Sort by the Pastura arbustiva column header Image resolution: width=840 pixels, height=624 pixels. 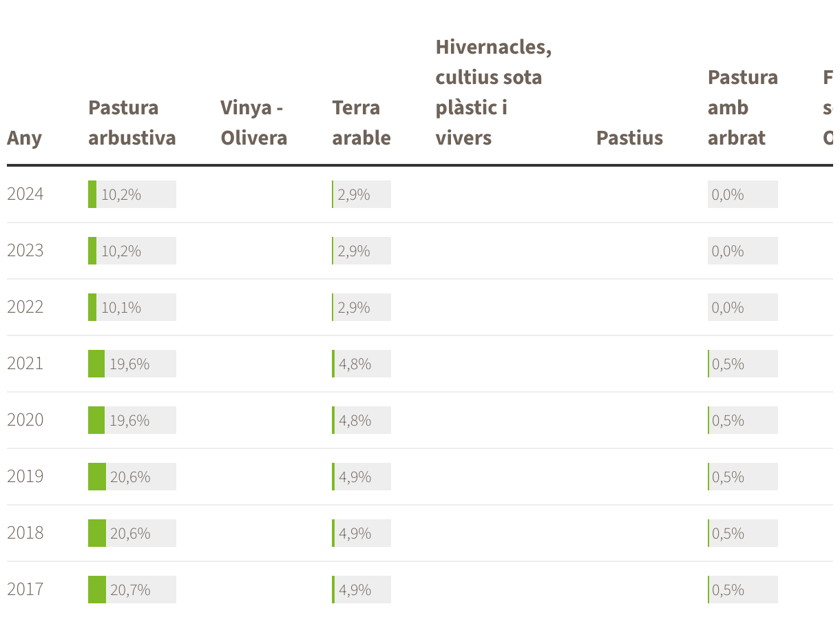point(132,123)
